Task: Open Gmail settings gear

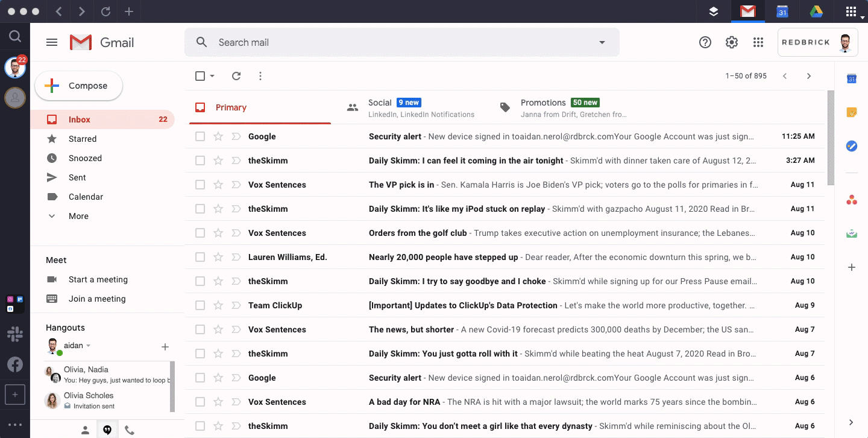Action: coord(731,42)
